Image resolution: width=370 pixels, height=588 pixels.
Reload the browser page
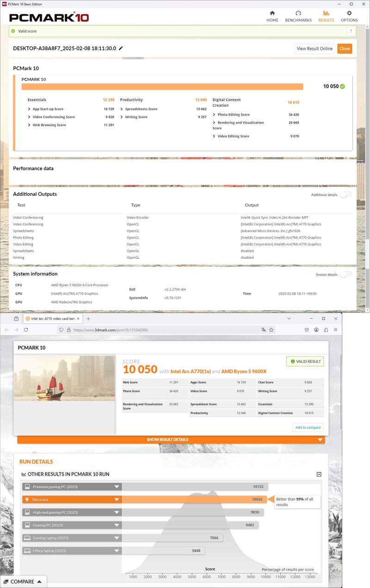point(26,330)
